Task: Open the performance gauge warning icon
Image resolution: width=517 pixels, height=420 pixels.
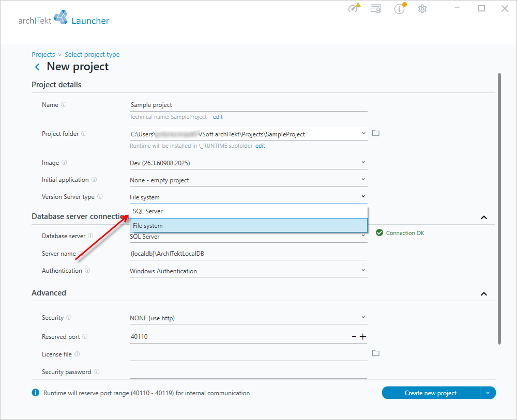Action: [354, 8]
